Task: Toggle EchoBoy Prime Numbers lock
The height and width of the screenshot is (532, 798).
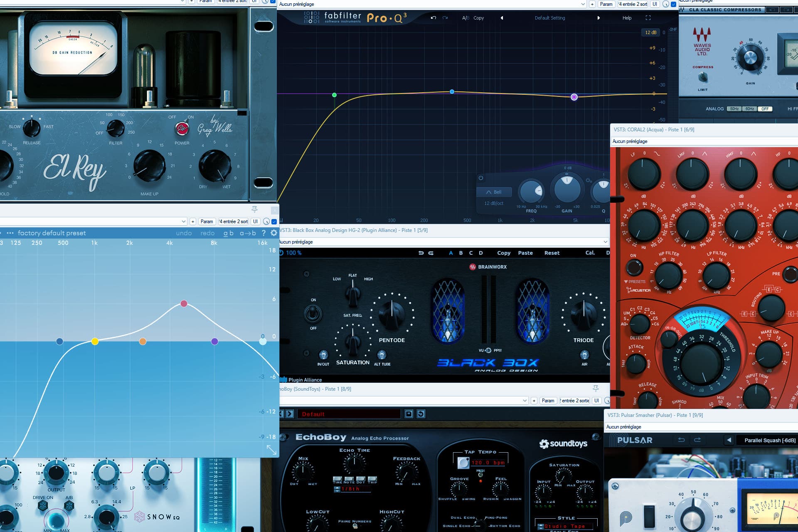Action: coord(355,526)
